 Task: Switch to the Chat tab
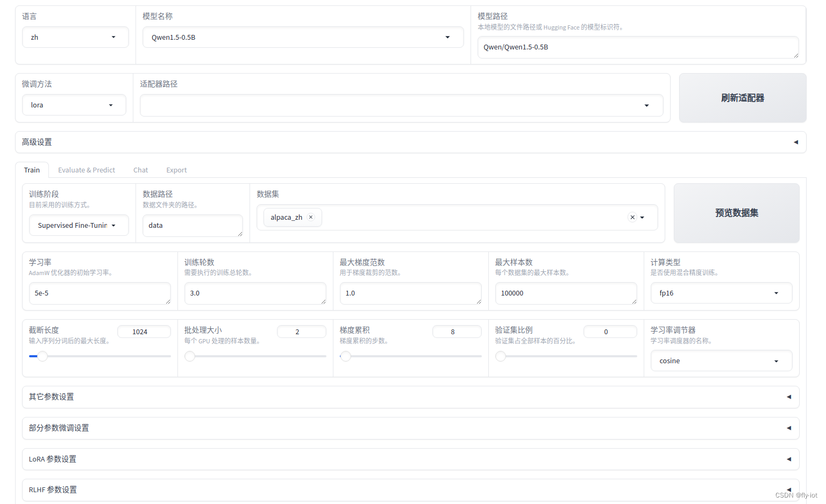tap(140, 170)
